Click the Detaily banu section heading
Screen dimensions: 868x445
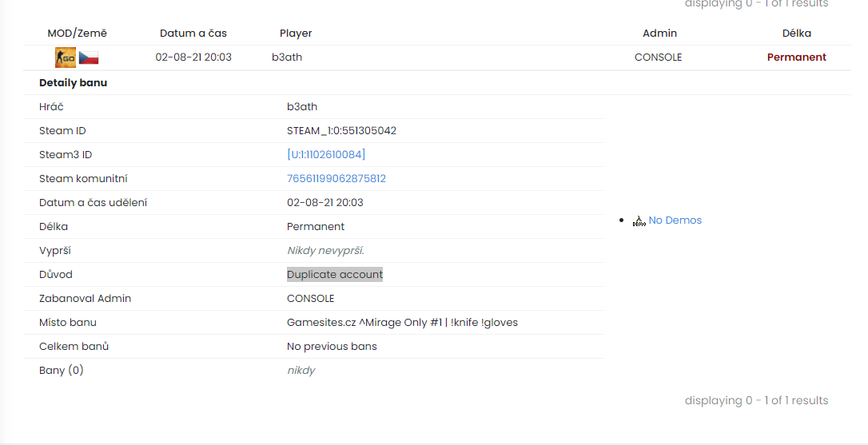point(73,82)
